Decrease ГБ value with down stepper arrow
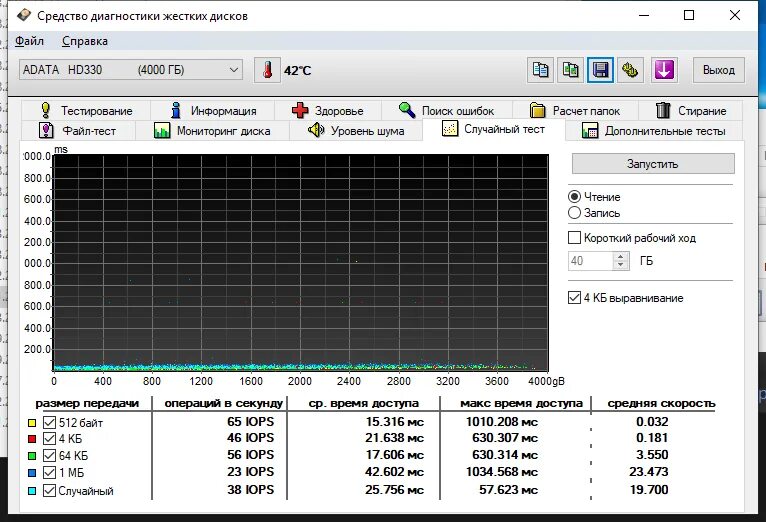The width and height of the screenshot is (766, 522). [620, 265]
